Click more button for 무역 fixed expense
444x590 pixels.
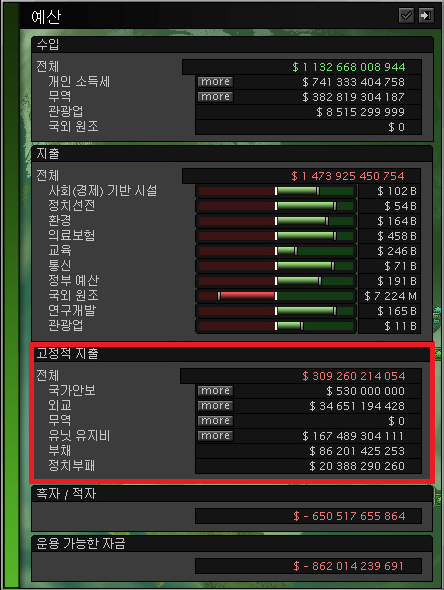[215, 421]
